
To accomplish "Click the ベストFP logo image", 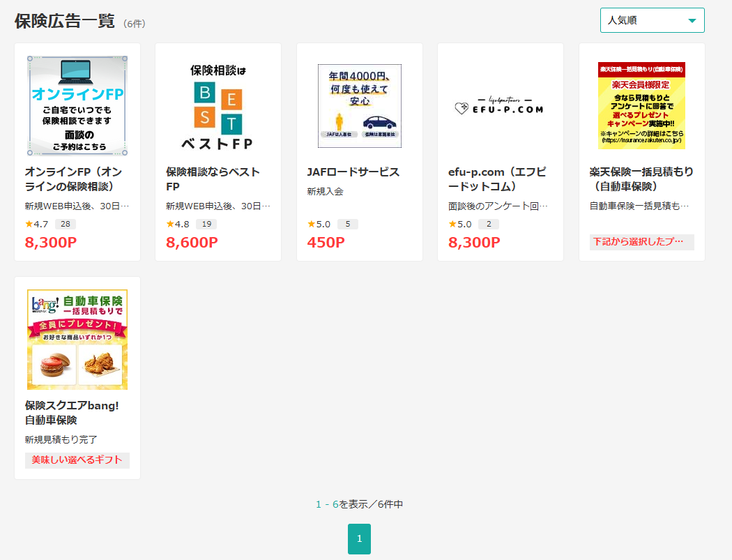I will click(218, 105).
